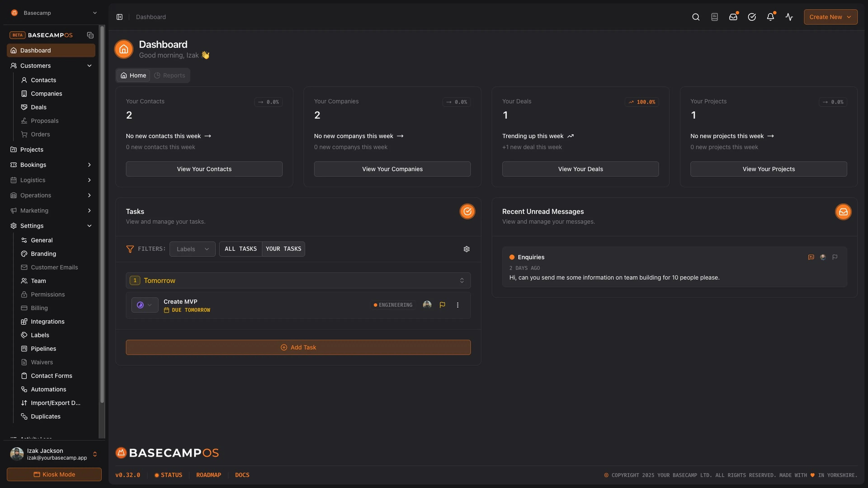
Task: Open messages via the orange inbox icon
Action: point(843,212)
